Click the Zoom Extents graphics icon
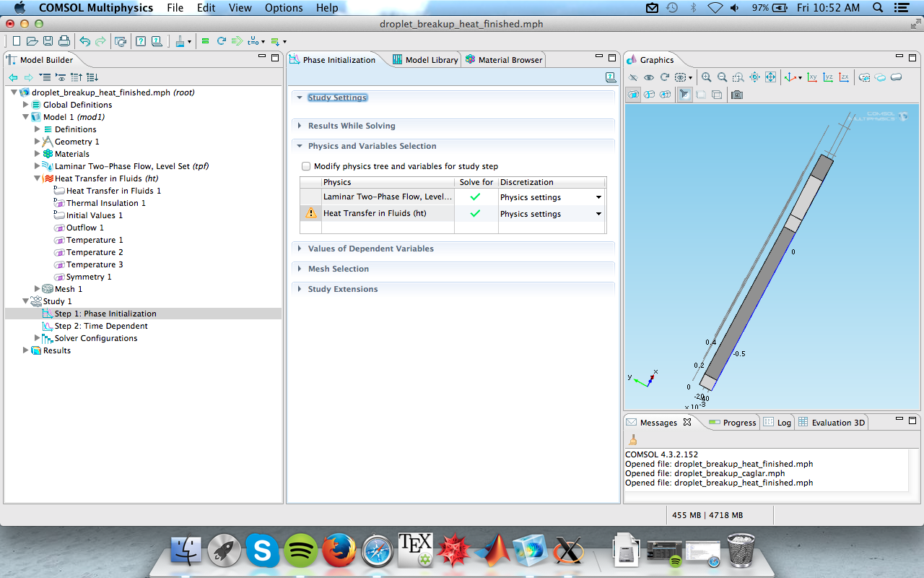The width and height of the screenshot is (924, 578). coord(770,77)
